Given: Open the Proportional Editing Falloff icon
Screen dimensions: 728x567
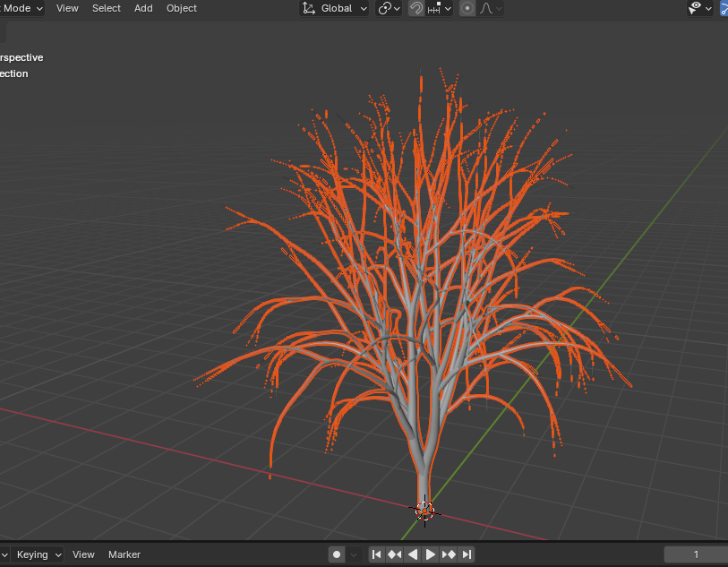Looking at the screenshot, I should pyautogui.click(x=484, y=8).
